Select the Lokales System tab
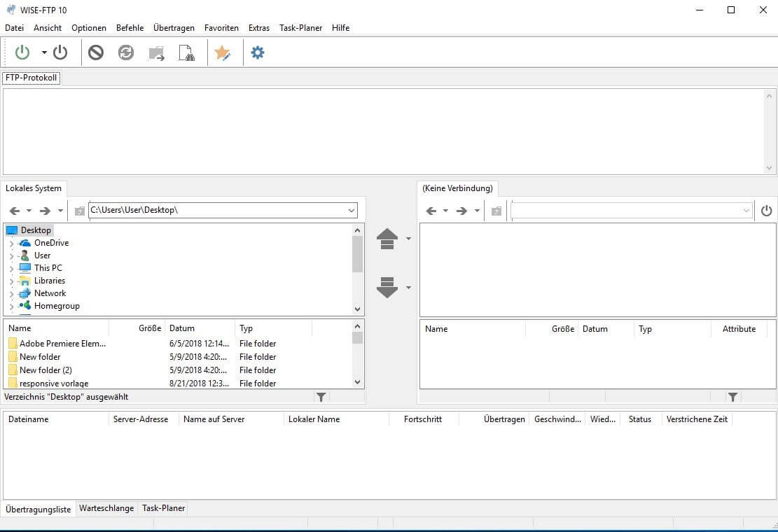 (x=34, y=188)
